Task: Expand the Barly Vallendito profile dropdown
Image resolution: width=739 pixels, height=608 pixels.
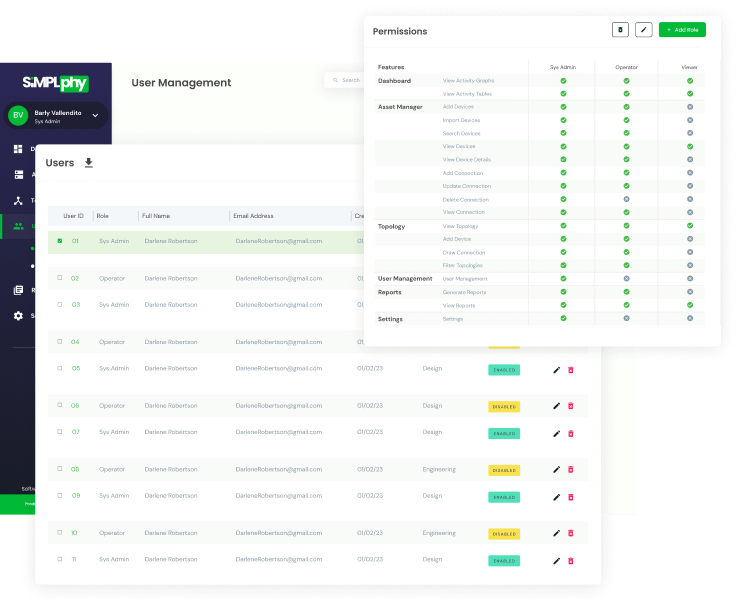Action: click(x=95, y=116)
